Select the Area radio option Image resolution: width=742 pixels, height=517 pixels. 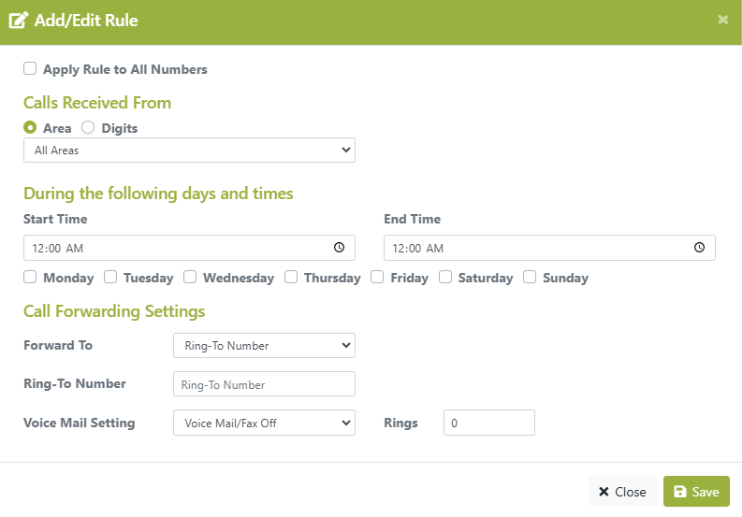tap(30, 128)
